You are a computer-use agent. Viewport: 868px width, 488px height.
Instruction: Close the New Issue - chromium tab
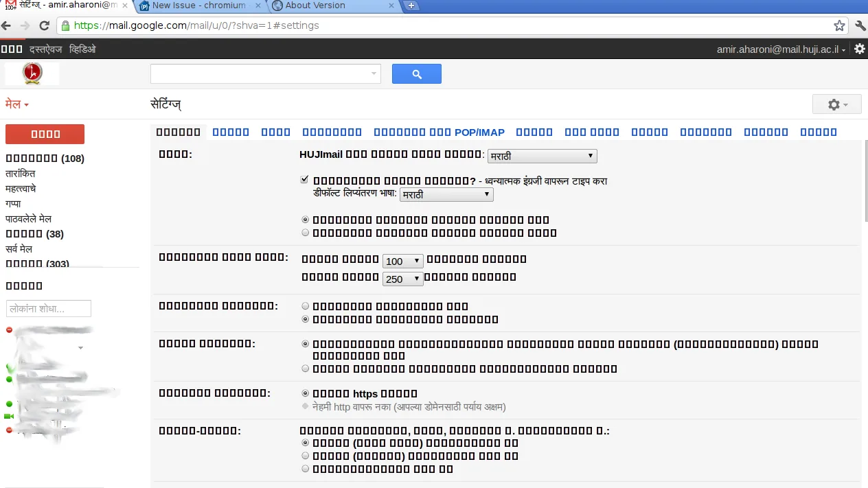[x=258, y=5]
